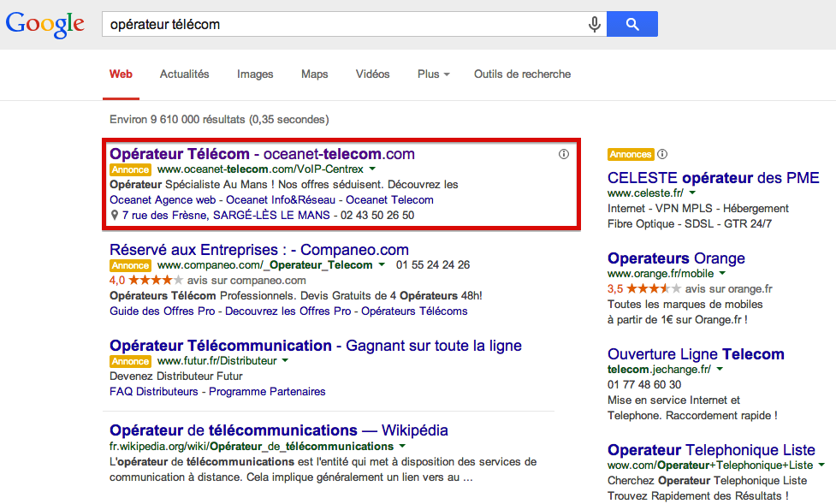The width and height of the screenshot is (836, 504).
Task: Expand arrow next to fr.wikipedia.org URL
Action: [x=402, y=446]
